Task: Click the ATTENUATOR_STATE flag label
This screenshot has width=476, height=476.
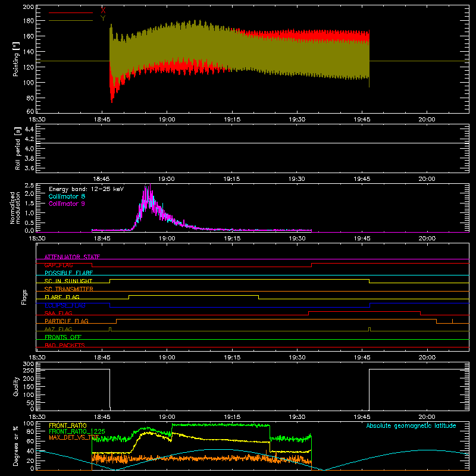Action: point(72,257)
